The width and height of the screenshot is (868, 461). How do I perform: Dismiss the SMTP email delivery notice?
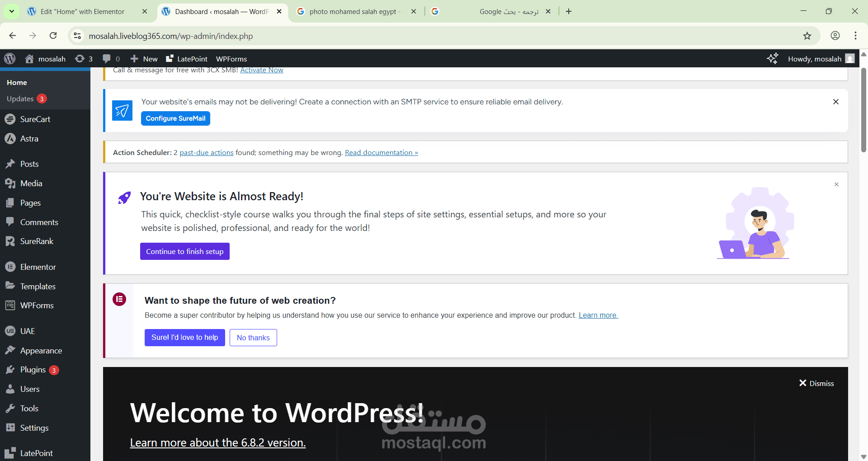click(x=836, y=102)
